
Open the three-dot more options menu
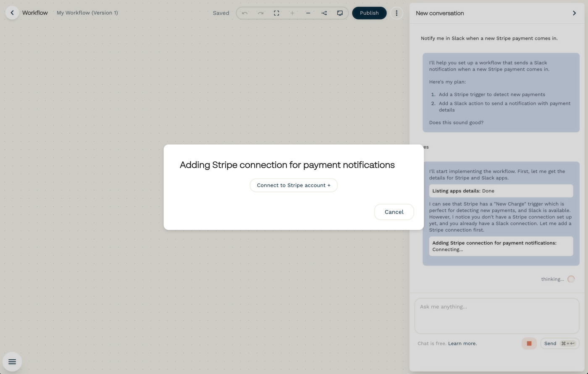[x=396, y=13]
